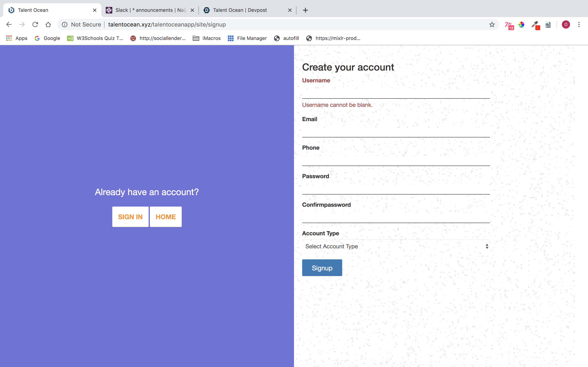The width and height of the screenshot is (588, 367).
Task: Open a new browser tab
Action: click(x=305, y=10)
